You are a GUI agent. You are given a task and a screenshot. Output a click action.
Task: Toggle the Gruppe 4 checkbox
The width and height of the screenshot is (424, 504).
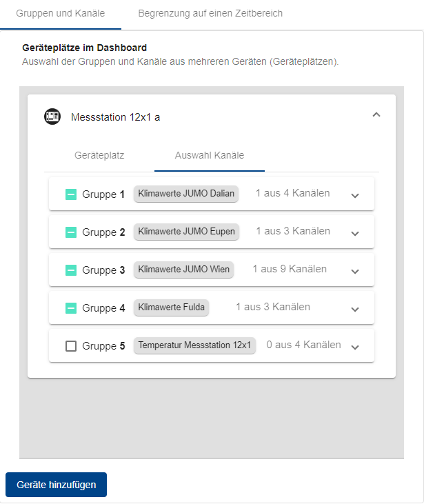click(x=71, y=308)
